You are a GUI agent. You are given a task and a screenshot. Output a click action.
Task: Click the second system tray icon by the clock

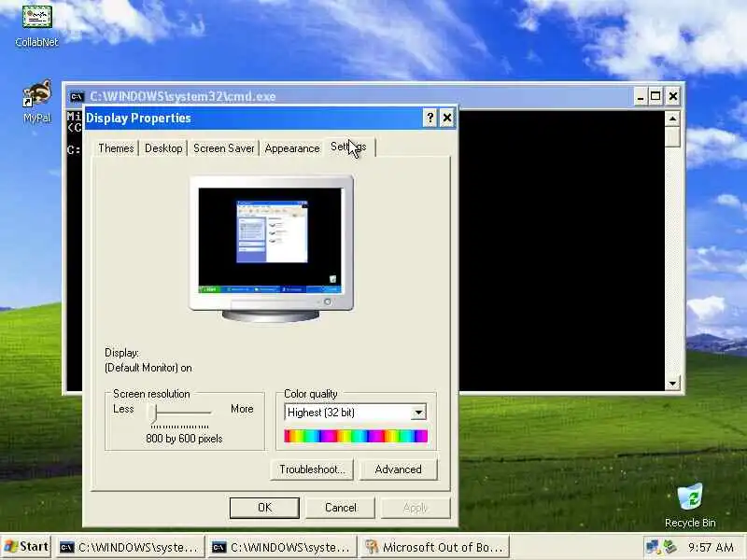[670, 547]
